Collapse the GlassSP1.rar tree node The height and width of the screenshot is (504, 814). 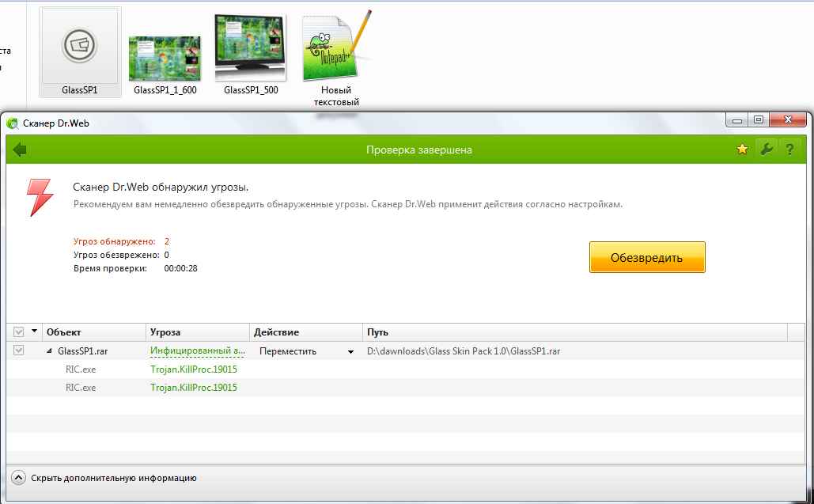(50, 351)
